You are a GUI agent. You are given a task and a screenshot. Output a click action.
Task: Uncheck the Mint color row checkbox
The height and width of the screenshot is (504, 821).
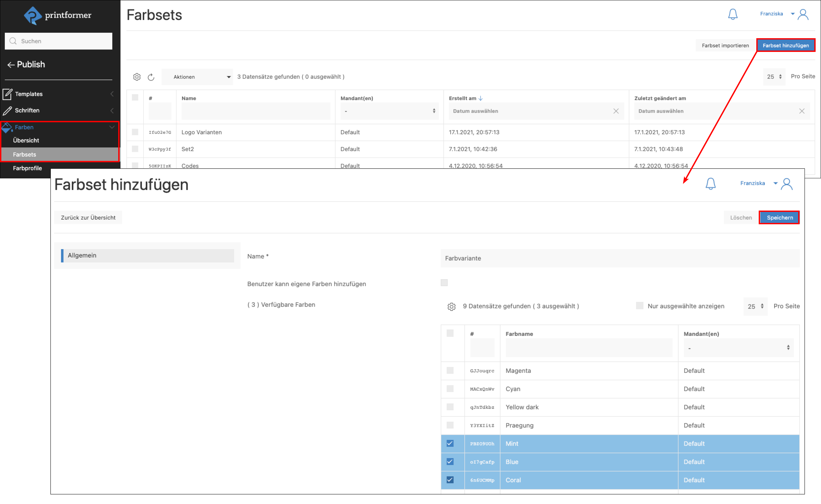click(450, 444)
